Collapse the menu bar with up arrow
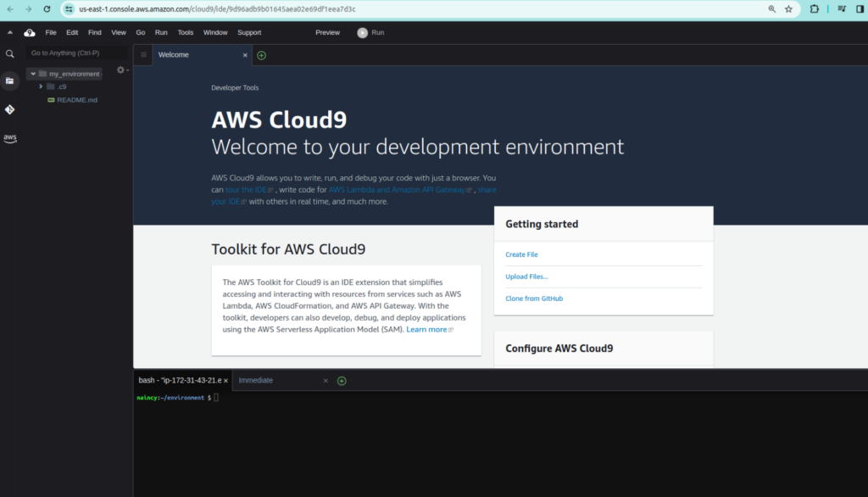The height and width of the screenshot is (497, 868). click(x=10, y=32)
